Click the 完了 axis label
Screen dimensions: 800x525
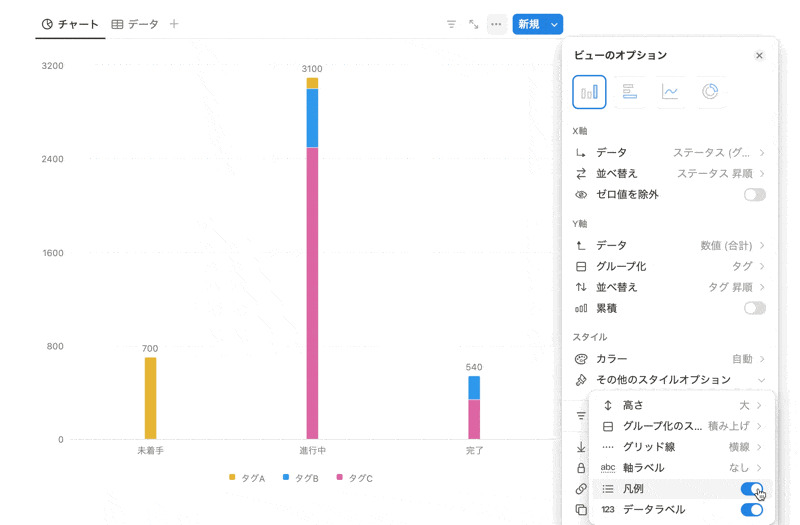point(474,451)
